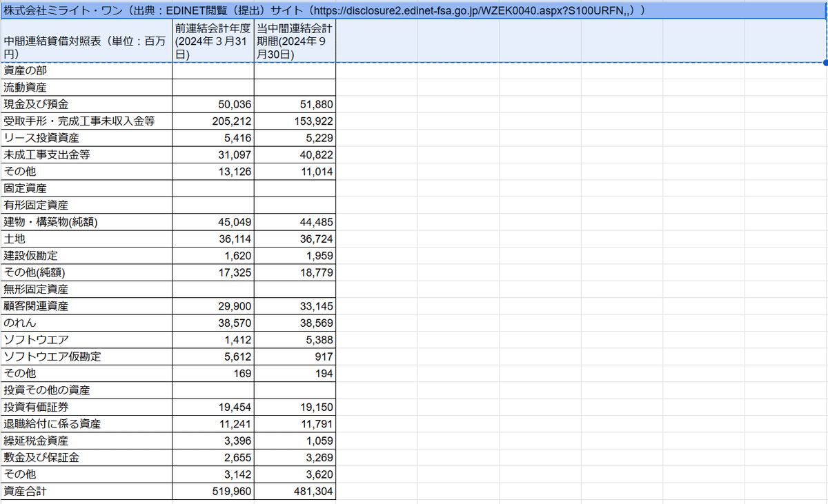828x504 pixels.
Task: Click the cell showing 33,145
Action: pyautogui.click(x=295, y=306)
